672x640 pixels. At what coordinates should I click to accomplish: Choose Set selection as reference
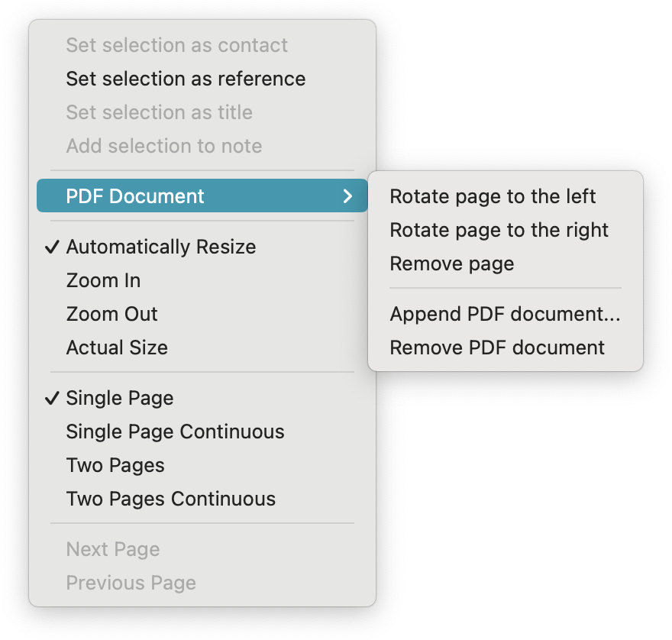186,79
